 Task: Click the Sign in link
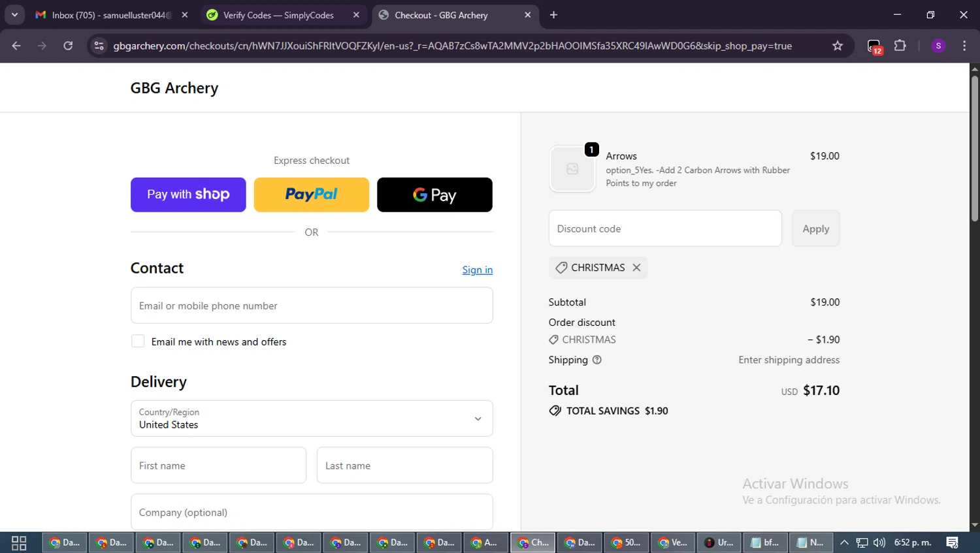click(x=478, y=270)
